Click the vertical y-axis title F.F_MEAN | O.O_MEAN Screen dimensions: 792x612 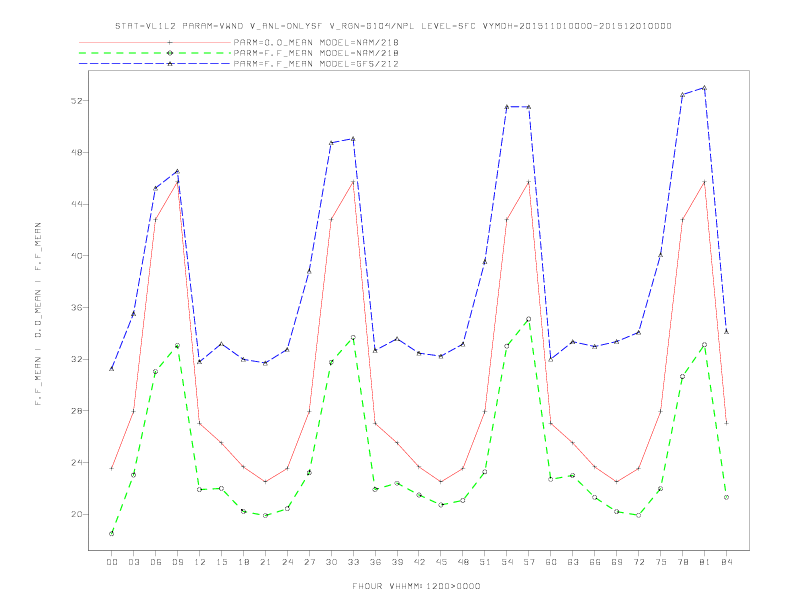coord(38,314)
